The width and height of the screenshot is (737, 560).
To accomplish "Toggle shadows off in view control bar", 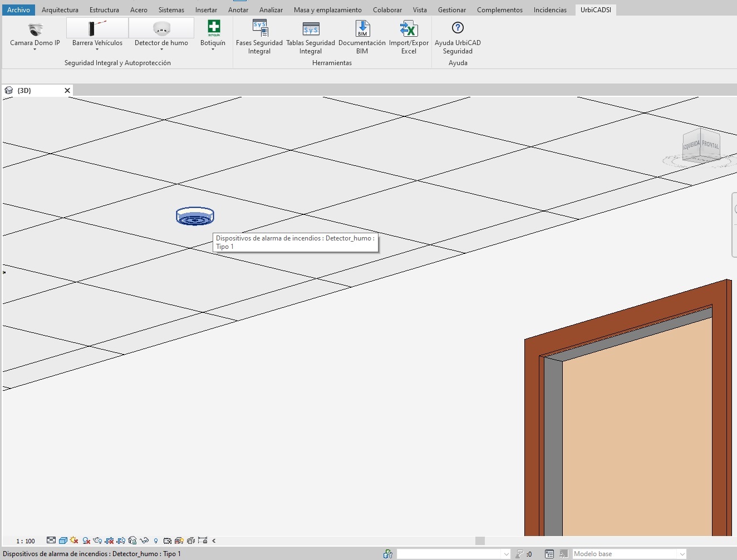I will click(86, 541).
